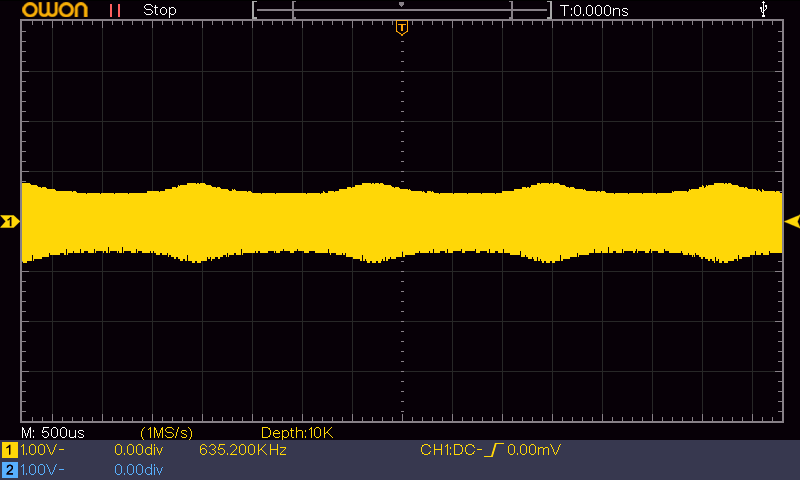This screenshot has height=480, width=800.
Task: Click channel 1 ground level marker
Action: (9, 221)
